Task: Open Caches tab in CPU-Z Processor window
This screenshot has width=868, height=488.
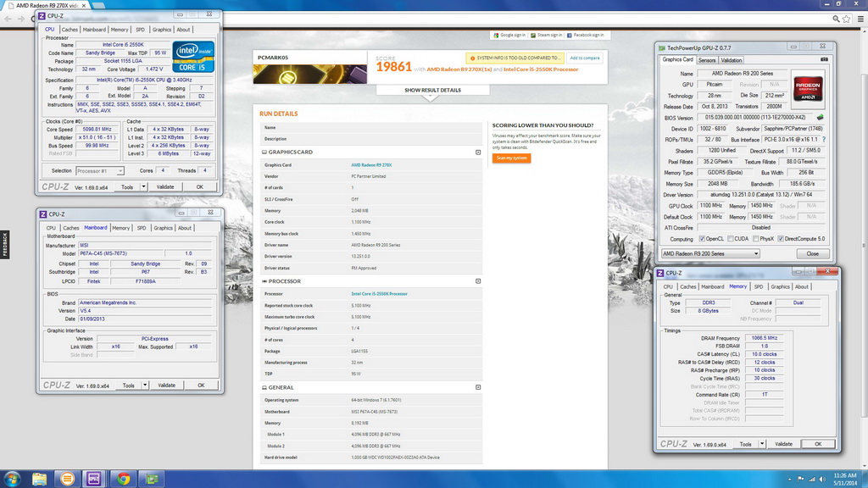Action: 70,30
